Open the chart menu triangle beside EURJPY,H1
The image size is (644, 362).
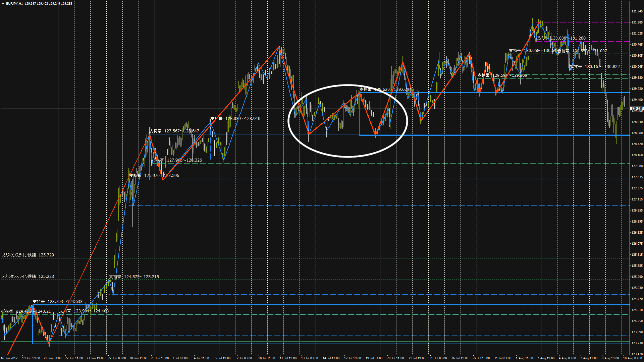[3, 4]
